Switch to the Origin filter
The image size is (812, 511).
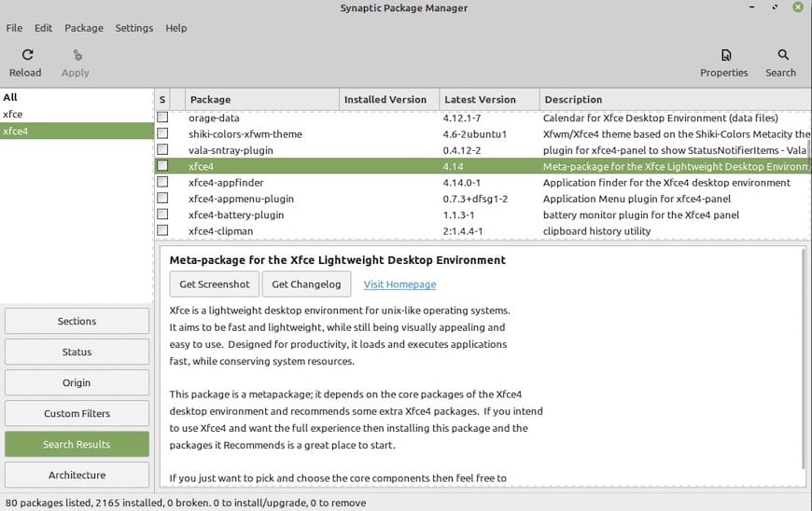click(77, 382)
